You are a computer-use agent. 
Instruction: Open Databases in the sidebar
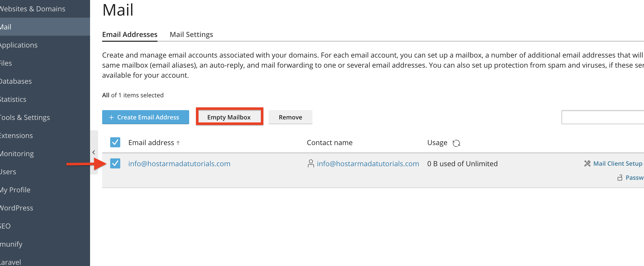45,81
